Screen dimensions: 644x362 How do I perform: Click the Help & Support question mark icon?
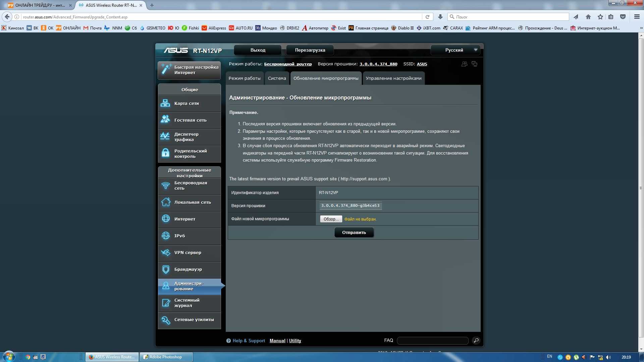pyautogui.click(x=228, y=341)
